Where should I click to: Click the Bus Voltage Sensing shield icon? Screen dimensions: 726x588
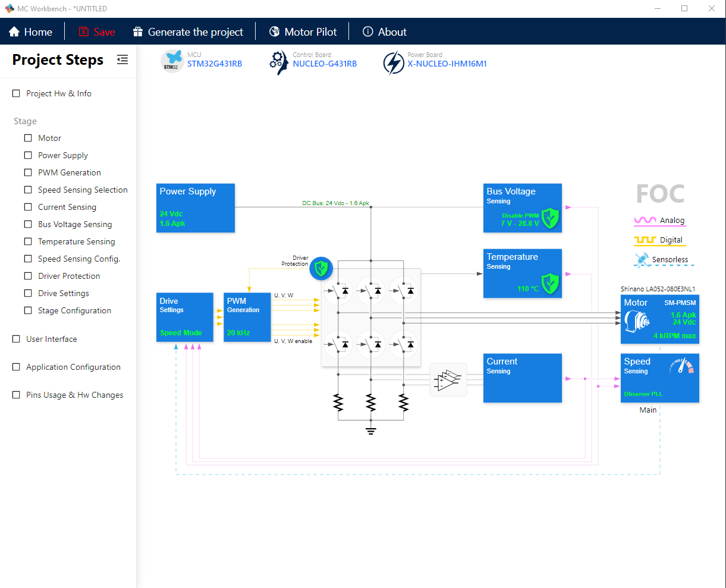point(550,218)
